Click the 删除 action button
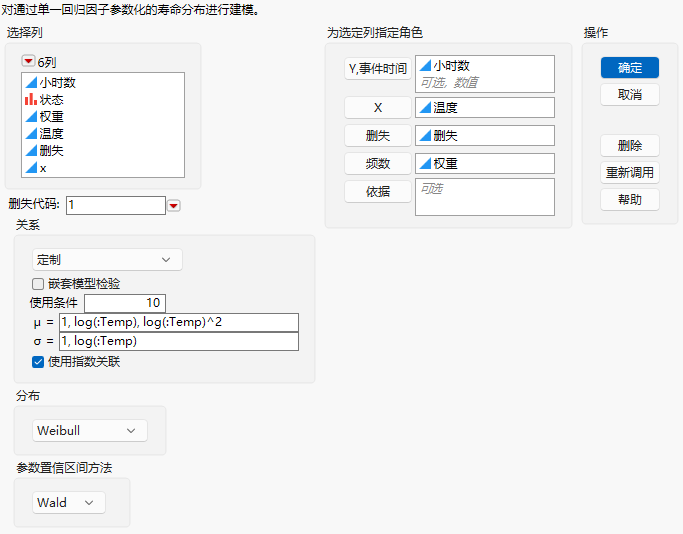The width and height of the screenshot is (683, 534). (629, 145)
